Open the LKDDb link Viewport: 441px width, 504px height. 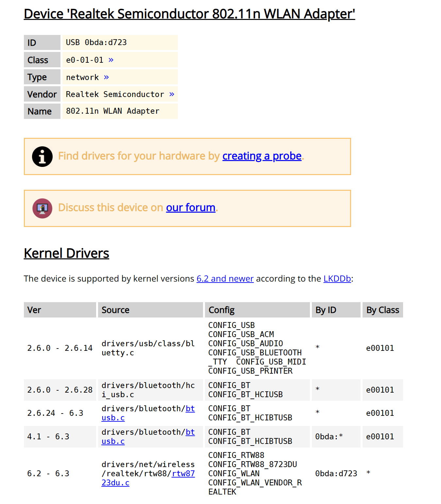pyautogui.click(x=337, y=279)
